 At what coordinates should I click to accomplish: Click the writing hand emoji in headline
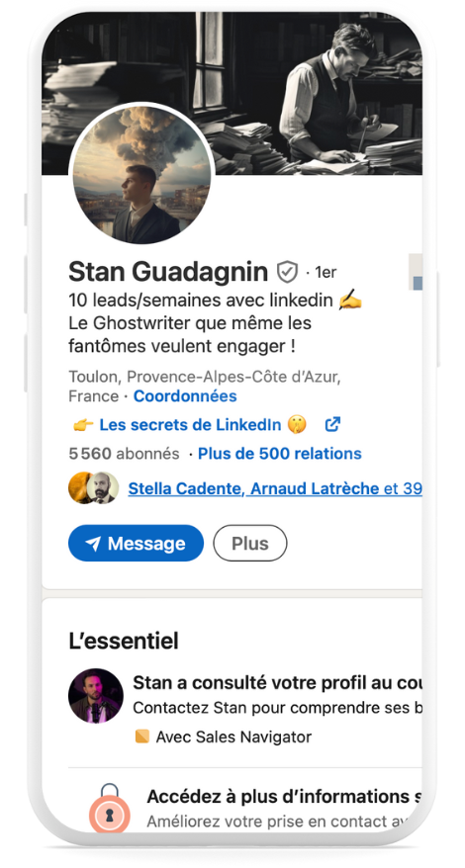tap(349, 301)
